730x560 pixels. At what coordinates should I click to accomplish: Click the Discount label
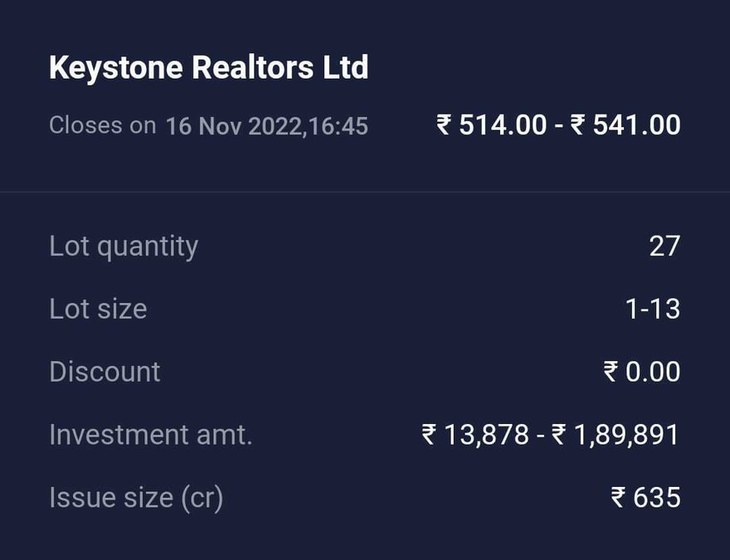105,371
